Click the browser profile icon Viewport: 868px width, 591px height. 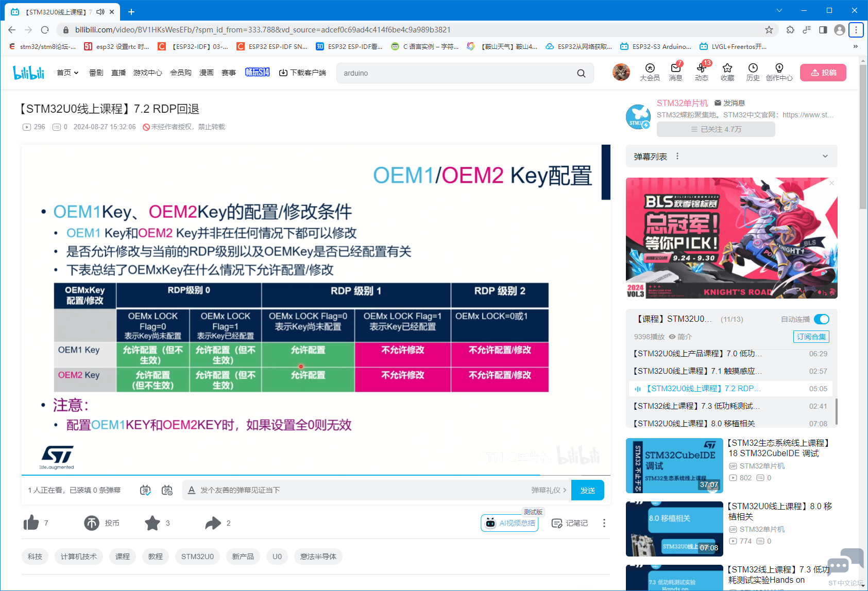tap(840, 30)
